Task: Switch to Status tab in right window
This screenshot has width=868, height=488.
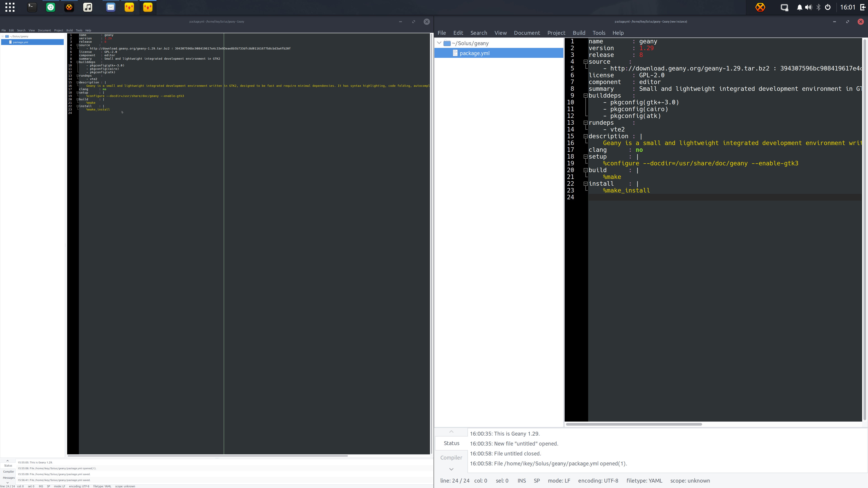Action: pyautogui.click(x=451, y=443)
